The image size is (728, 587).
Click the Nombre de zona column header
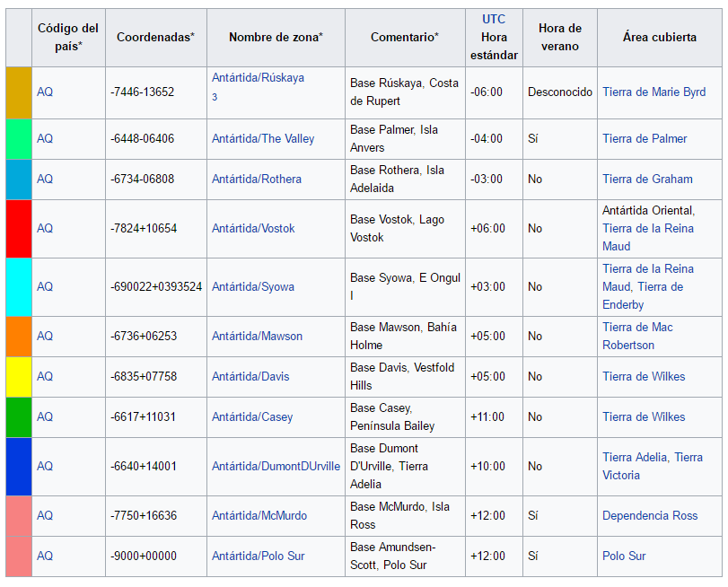[276, 37]
